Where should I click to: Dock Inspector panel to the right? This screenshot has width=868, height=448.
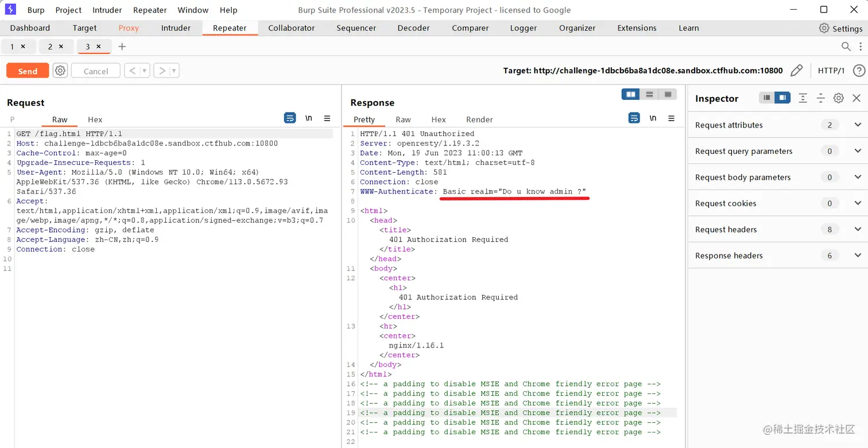click(x=782, y=98)
